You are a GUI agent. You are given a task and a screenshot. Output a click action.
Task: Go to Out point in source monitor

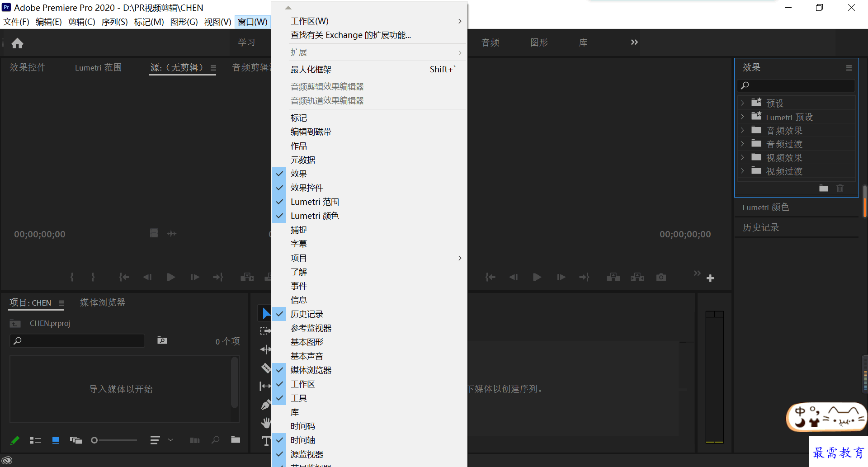pos(218,277)
